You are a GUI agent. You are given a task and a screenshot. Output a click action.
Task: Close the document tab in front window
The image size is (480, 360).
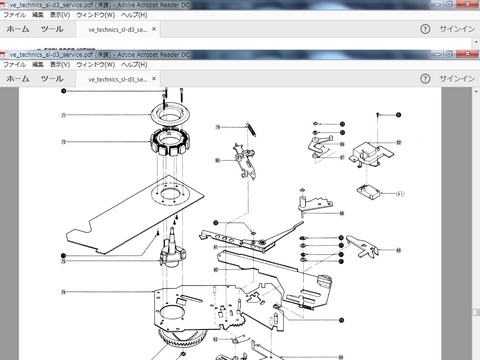coord(154,79)
